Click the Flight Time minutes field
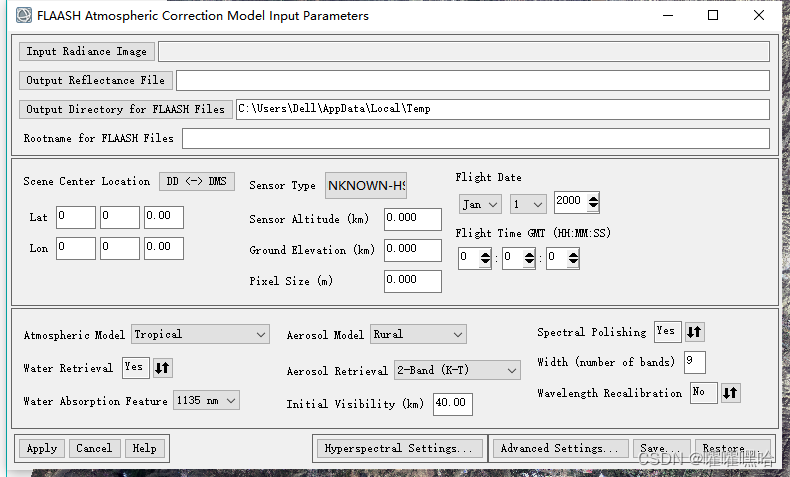Screen dimensions: 790x477 click(512, 258)
